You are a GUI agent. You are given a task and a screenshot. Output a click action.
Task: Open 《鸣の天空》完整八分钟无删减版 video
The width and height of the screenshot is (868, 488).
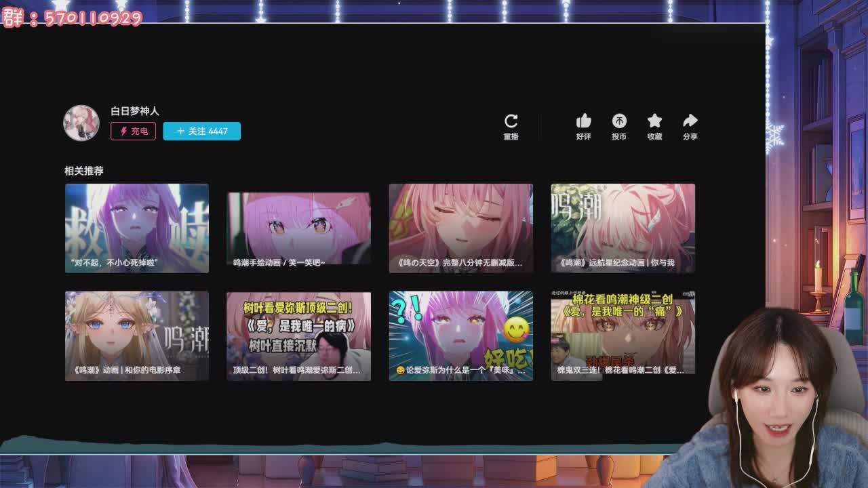coord(460,228)
